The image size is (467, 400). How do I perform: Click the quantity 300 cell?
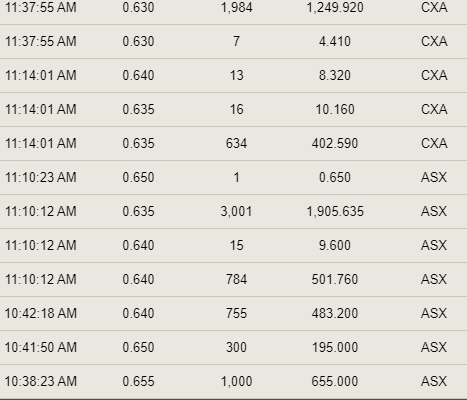point(236,348)
